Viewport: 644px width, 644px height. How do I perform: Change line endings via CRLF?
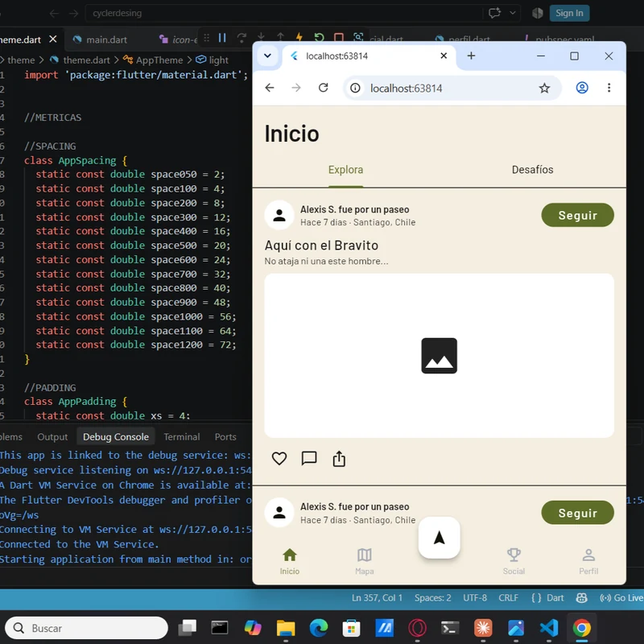[509, 598]
